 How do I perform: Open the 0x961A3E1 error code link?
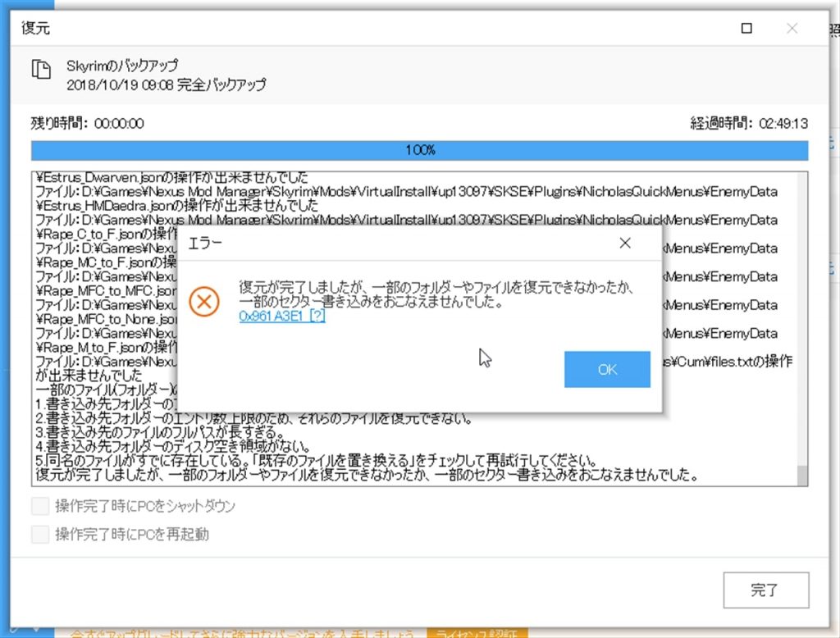pos(282,317)
